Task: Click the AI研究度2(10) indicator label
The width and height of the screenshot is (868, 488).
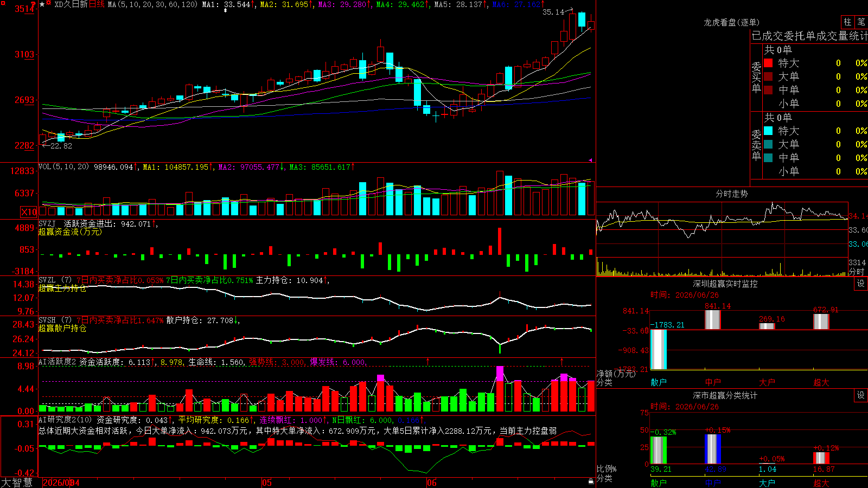Action: click(66, 420)
